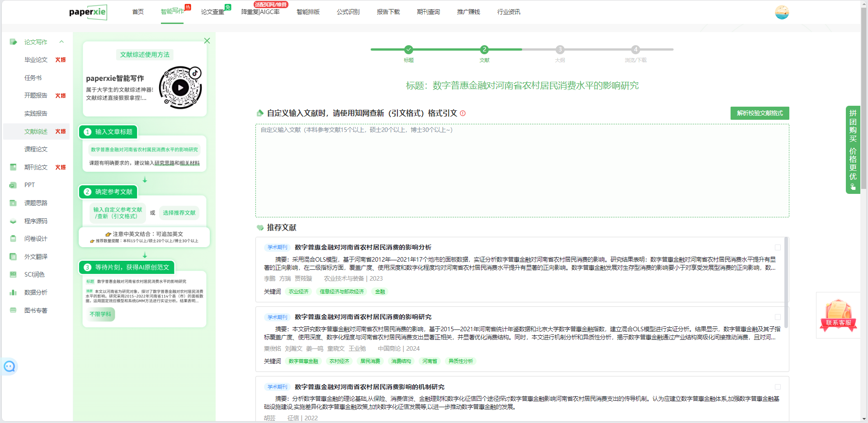Click the custom reference input text area
The width and height of the screenshot is (868, 423).
click(522, 172)
